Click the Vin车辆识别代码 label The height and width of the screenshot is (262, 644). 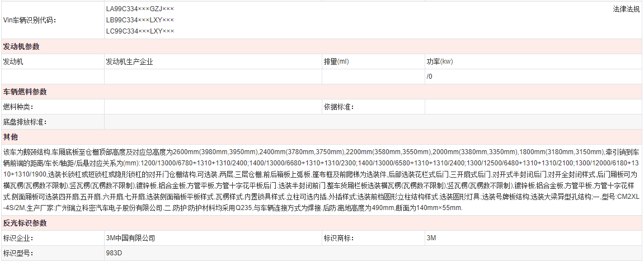point(30,20)
